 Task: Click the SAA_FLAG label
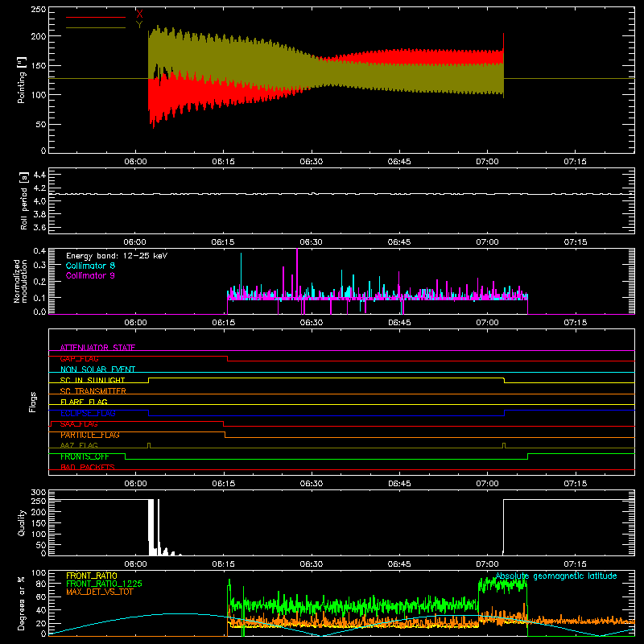coord(79,424)
